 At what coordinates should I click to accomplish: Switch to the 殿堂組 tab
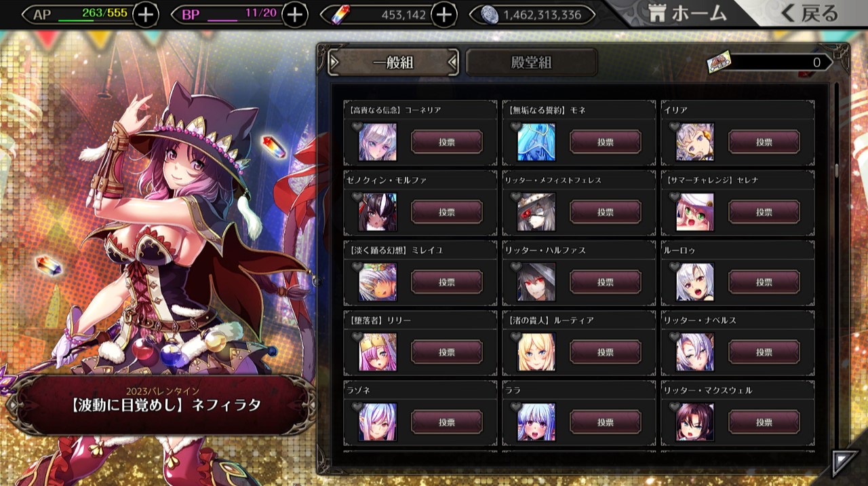click(532, 62)
